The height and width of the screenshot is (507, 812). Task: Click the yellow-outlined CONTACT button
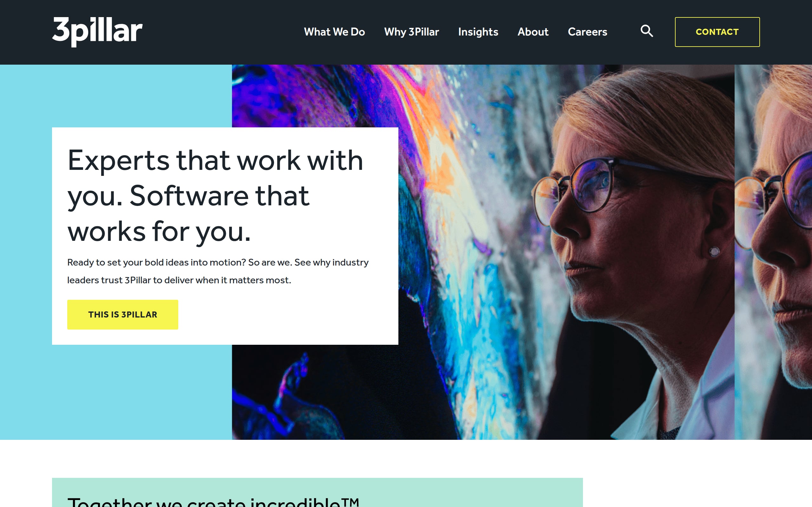[717, 32]
